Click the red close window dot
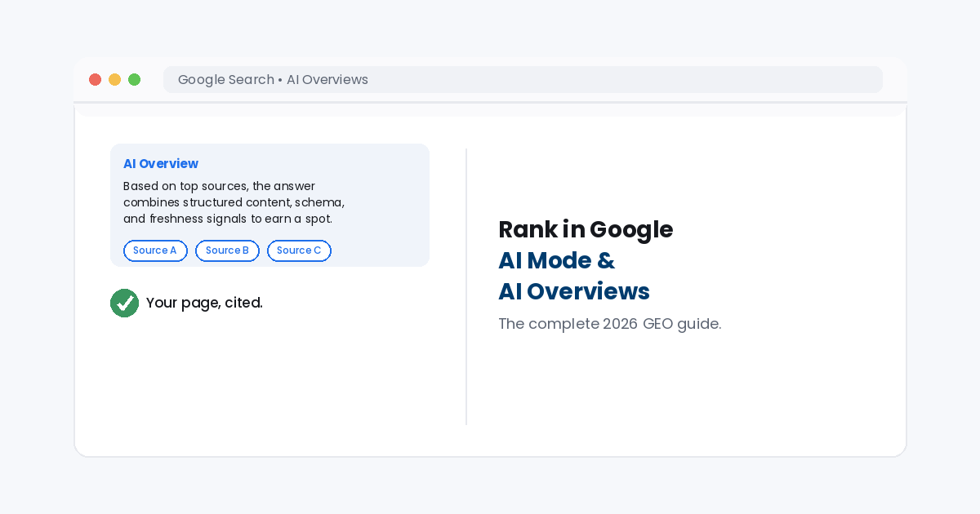 pyautogui.click(x=95, y=79)
